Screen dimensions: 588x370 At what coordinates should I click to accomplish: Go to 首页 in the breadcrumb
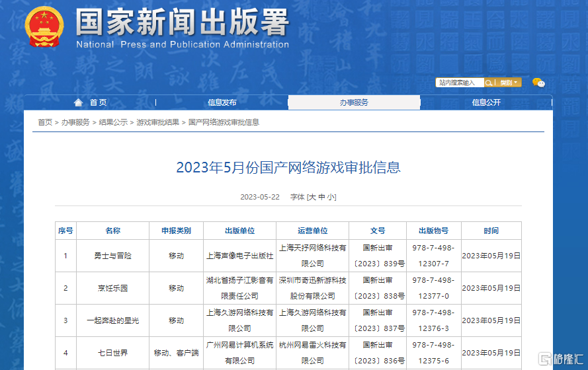(x=45, y=122)
